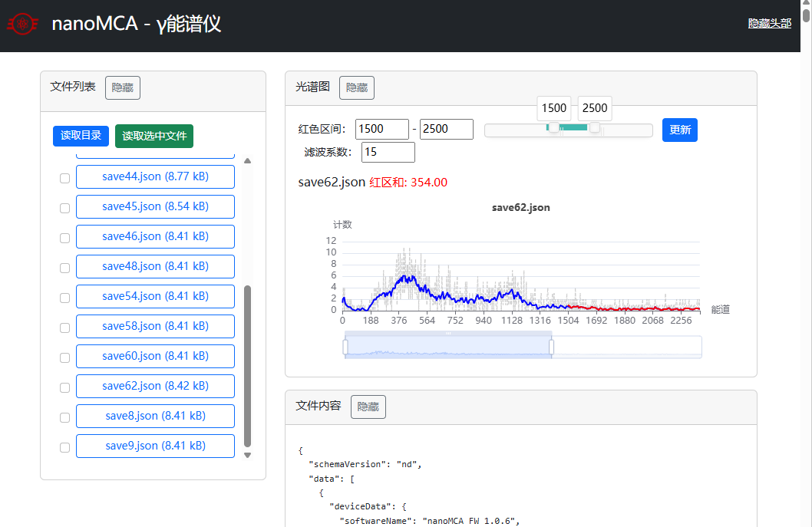Click the chart zoom left handle

345,347
